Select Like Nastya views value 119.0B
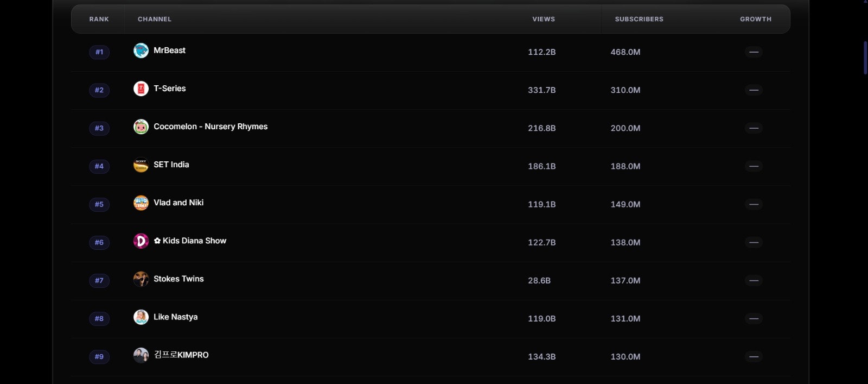This screenshot has height=384, width=868. click(541, 318)
